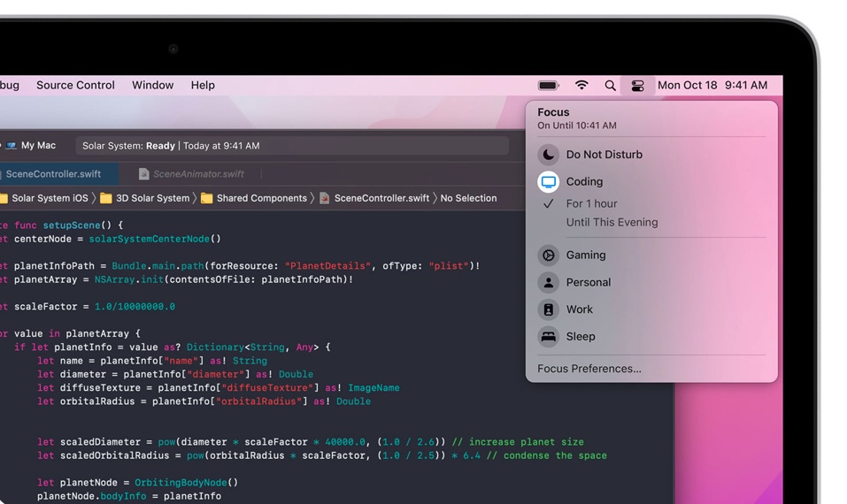Screen dimensions: 847x504
Task: Click the "PlanetDetails" string literal
Action: pyautogui.click(x=327, y=266)
